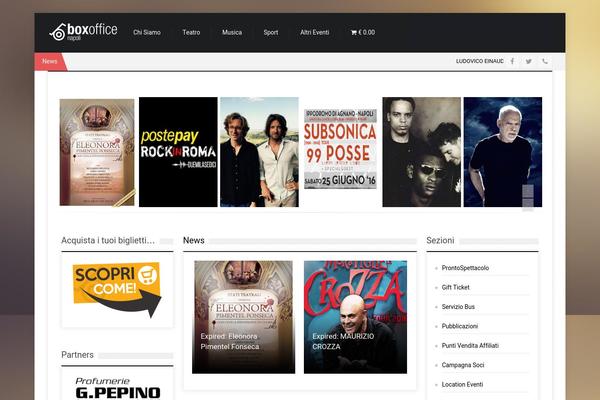The image size is (600, 400).
Task: Open the two men duo carousel image
Action: (259, 152)
